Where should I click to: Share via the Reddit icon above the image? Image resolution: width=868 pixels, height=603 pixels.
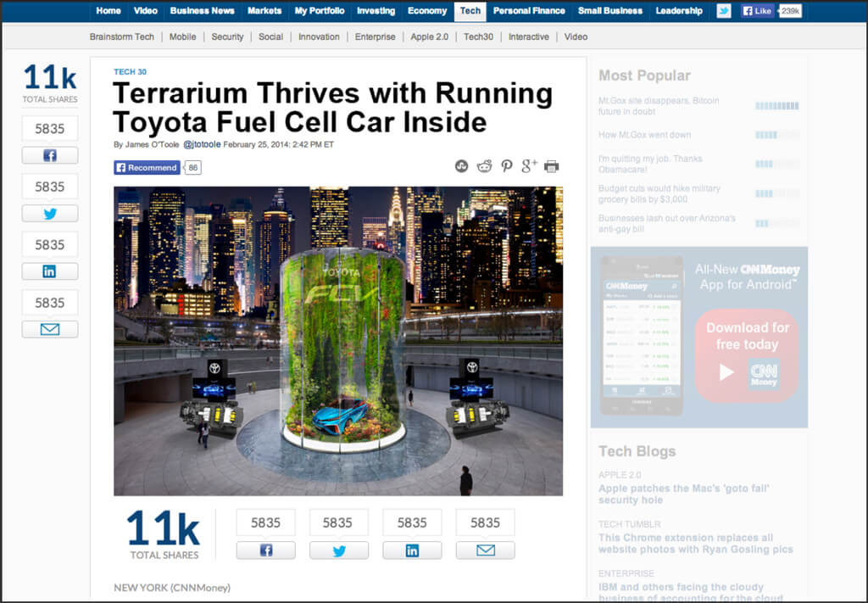click(484, 166)
